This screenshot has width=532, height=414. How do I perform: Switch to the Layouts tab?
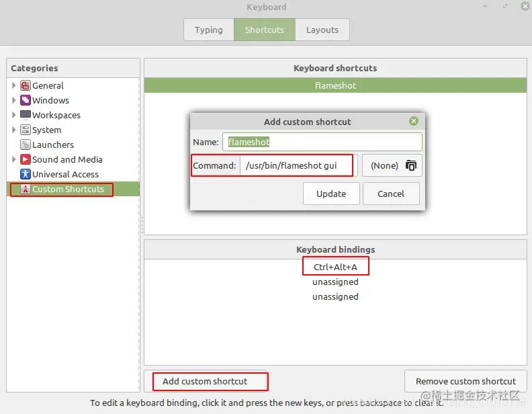coord(322,30)
